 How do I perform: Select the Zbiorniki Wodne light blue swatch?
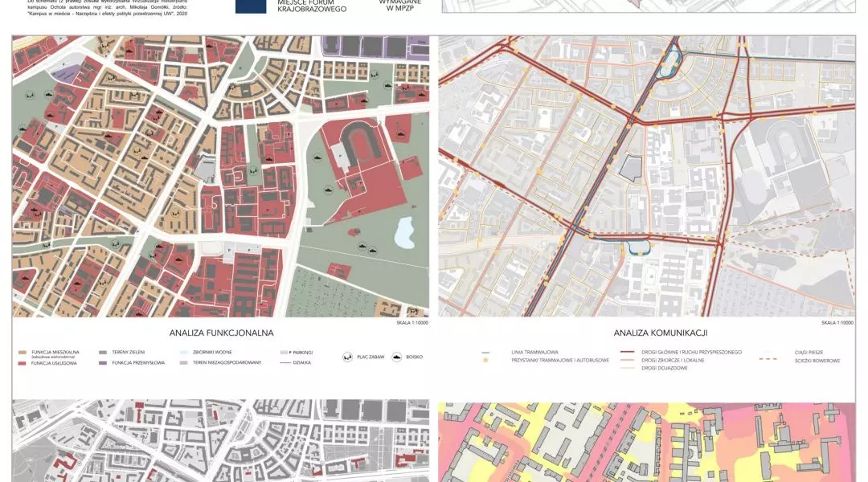[x=184, y=353]
